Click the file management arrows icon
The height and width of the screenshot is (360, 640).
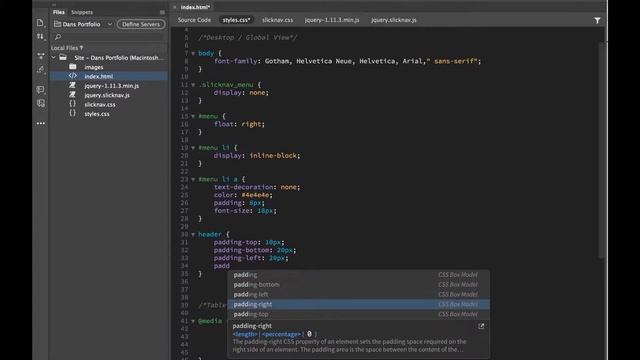40,37
